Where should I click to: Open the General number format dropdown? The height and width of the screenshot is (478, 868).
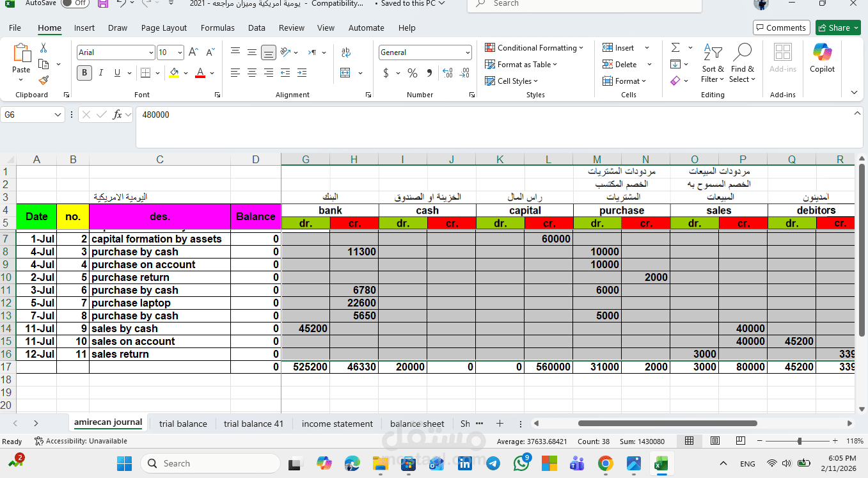[468, 52]
